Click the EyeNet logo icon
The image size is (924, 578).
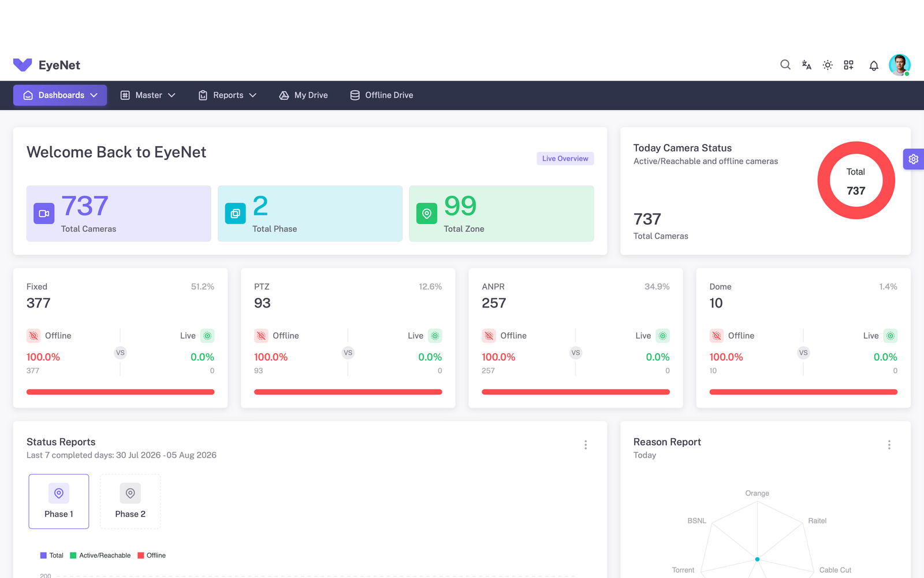pyautogui.click(x=23, y=65)
